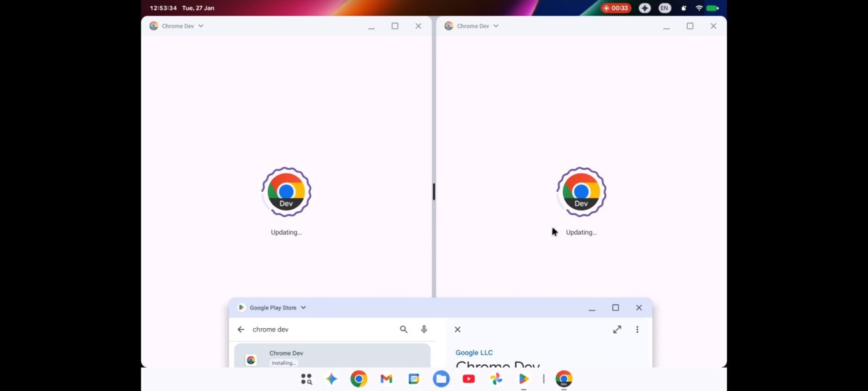Open notifications bell in status bar
Viewport: 868px width, 391px height.
(684, 8)
